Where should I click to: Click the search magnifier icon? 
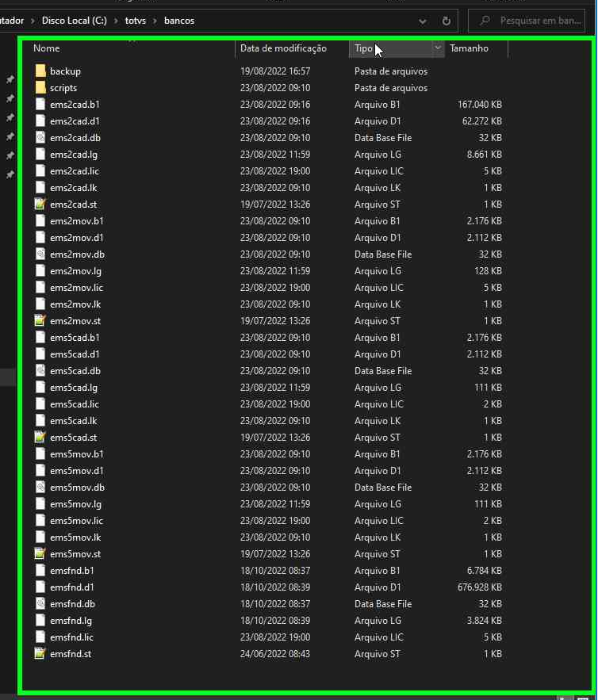(485, 21)
